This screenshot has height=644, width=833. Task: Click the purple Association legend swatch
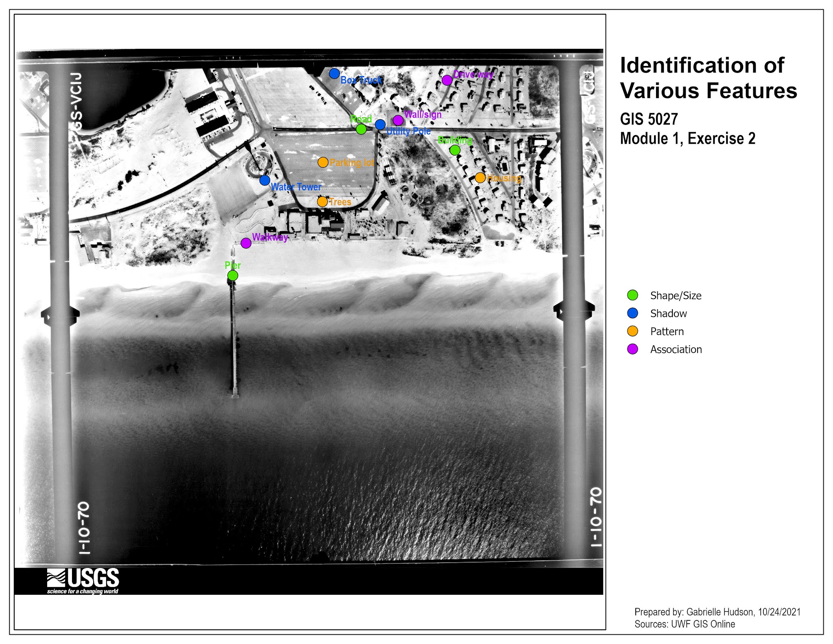click(632, 349)
